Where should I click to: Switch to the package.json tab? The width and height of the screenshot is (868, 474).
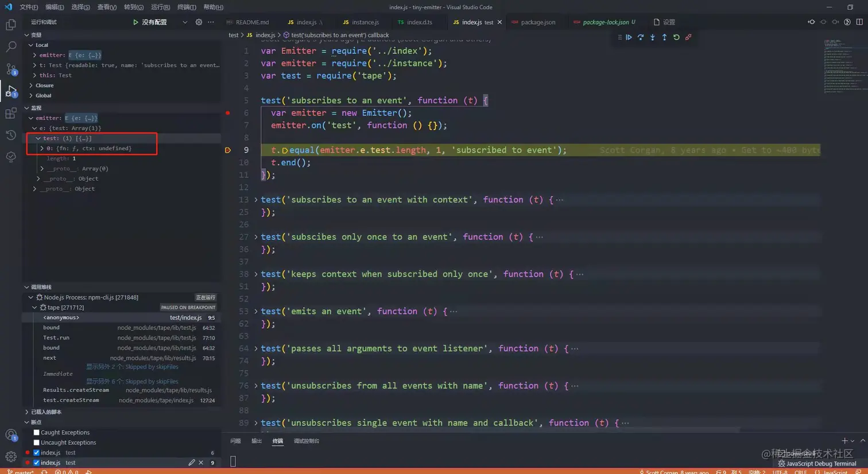pos(537,22)
